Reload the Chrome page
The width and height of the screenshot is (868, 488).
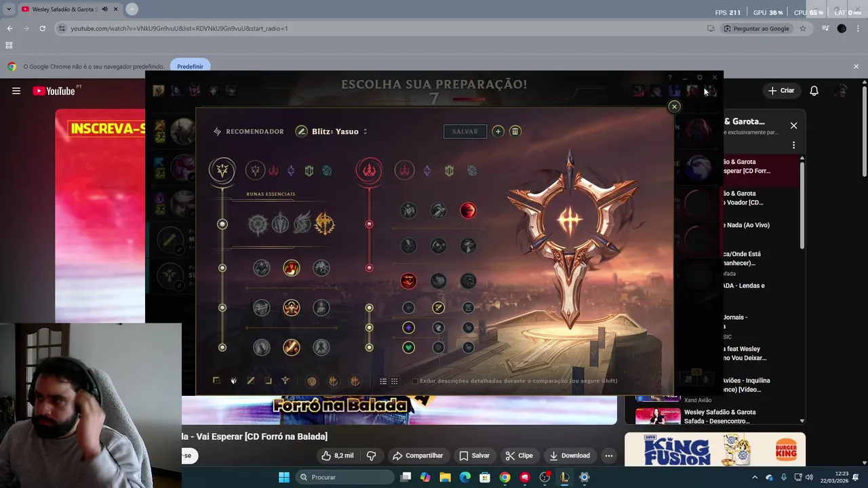click(x=42, y=28)
